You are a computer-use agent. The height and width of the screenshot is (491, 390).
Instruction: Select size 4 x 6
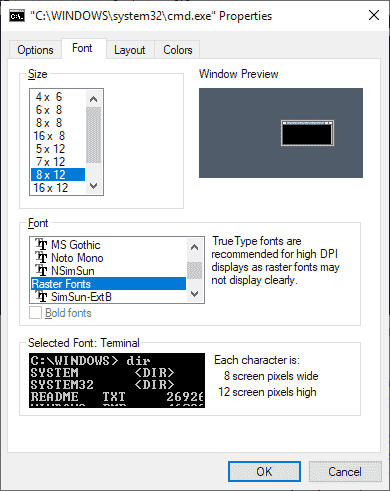pyautogui.click(x=58, y=97)
